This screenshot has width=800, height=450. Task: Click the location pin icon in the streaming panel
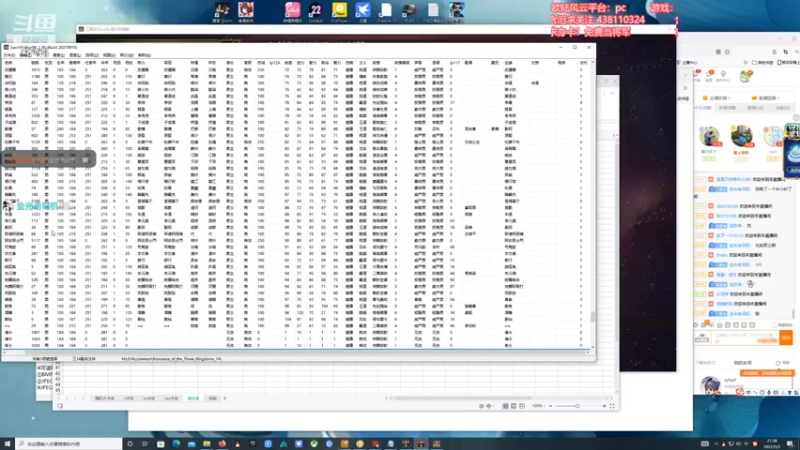(723, 76)
